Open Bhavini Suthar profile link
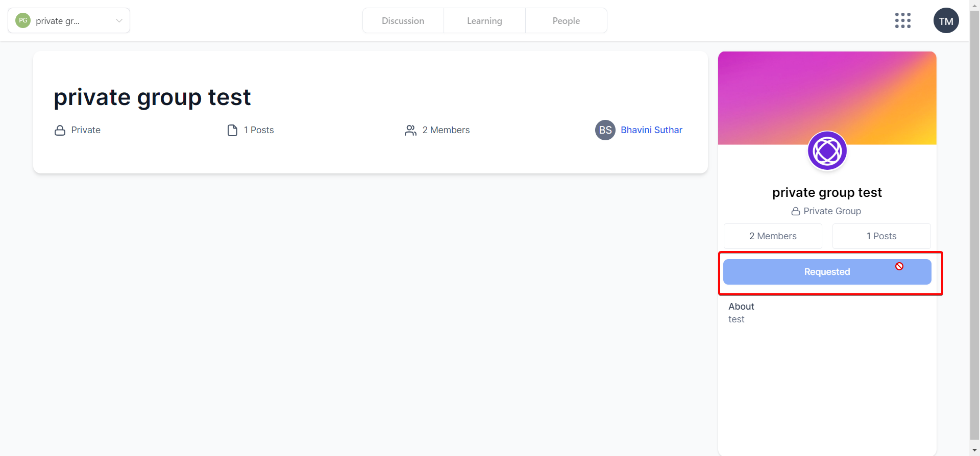This screenshot has height=456, width=980. 651,130
